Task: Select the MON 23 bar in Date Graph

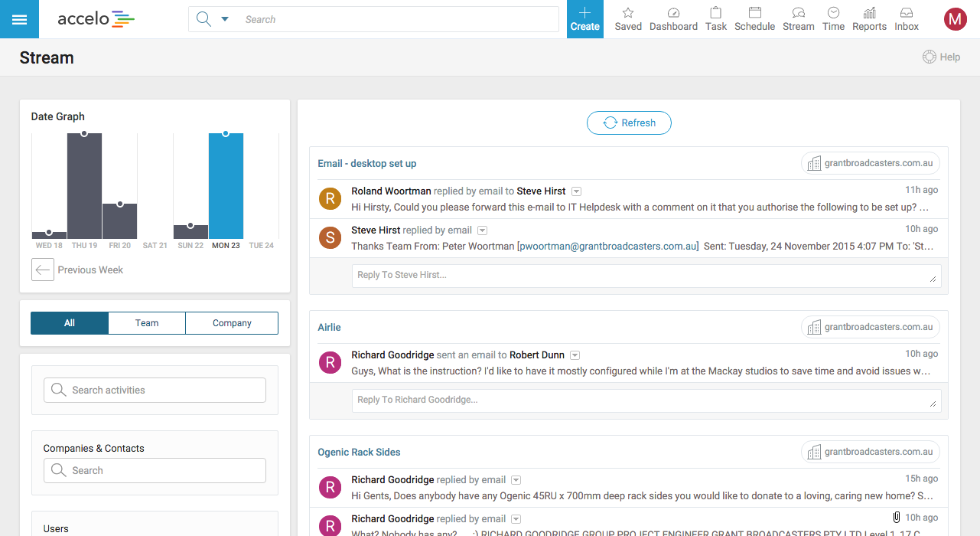Action: tap(226, 186)
